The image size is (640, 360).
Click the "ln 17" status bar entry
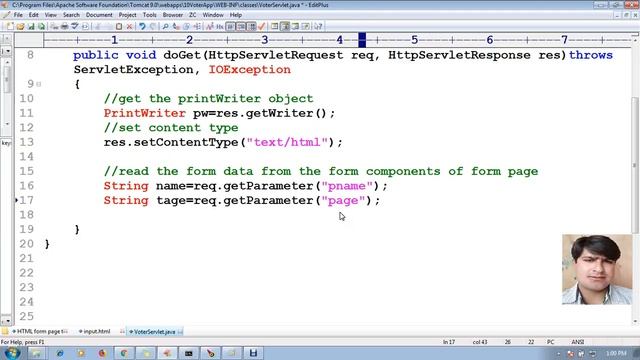[449, 342]
